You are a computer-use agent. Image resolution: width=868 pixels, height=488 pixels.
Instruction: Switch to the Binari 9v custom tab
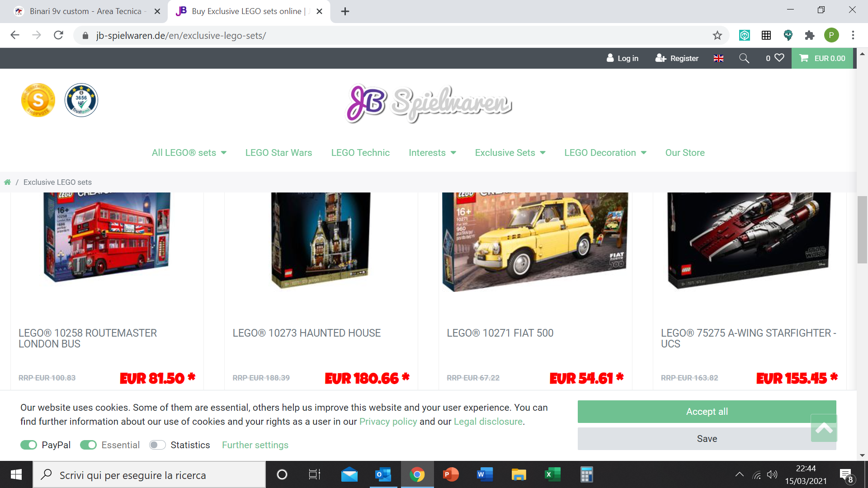coord(85,11)
